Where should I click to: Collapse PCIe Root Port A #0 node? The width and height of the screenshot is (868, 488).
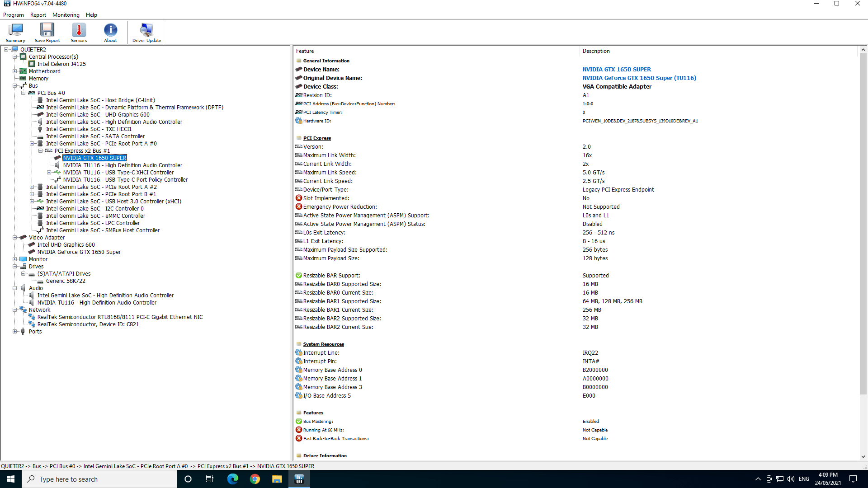tap(32, 144)
